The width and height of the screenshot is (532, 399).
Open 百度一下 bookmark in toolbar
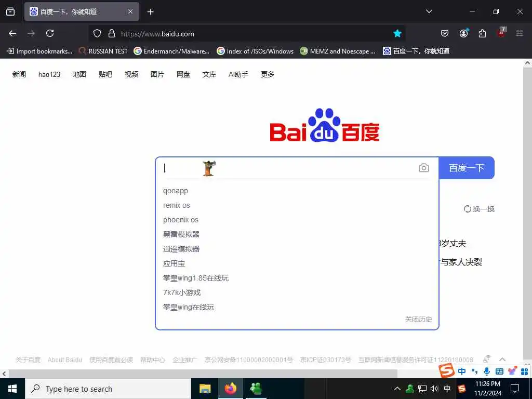coord(416,51)
